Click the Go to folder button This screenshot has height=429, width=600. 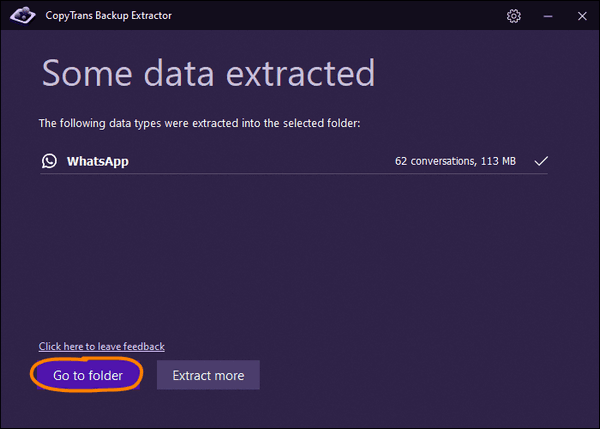(88, 375)
